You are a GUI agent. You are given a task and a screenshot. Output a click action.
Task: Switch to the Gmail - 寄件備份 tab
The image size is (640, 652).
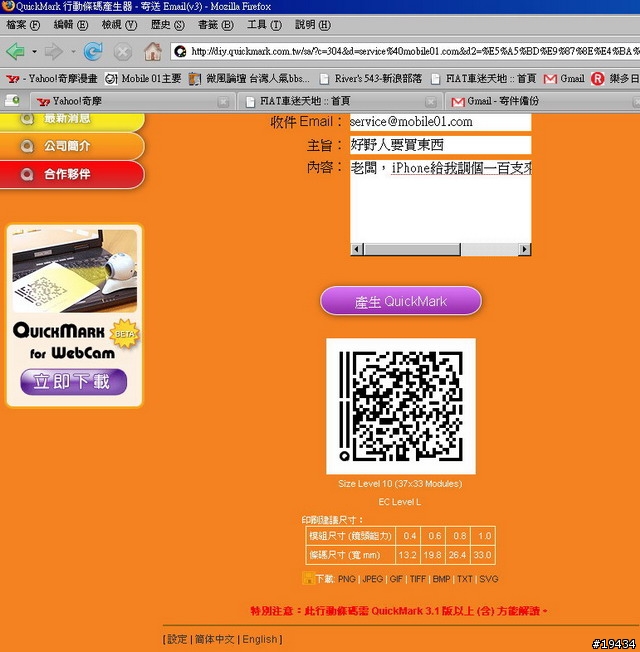click(542, 101)
